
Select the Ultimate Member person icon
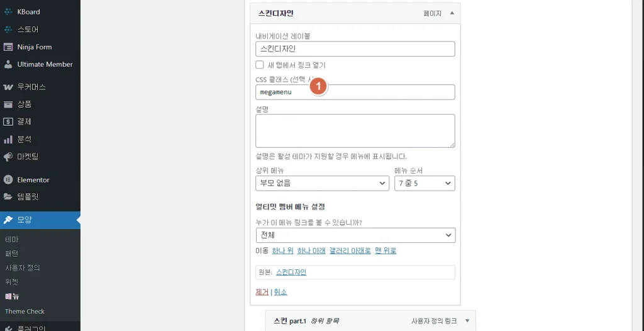[x=8, y=64]
